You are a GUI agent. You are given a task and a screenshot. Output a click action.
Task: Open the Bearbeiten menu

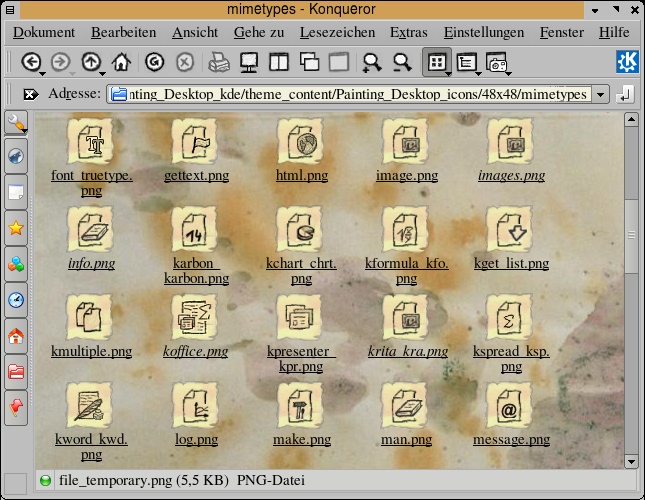(x=123, y=32)
